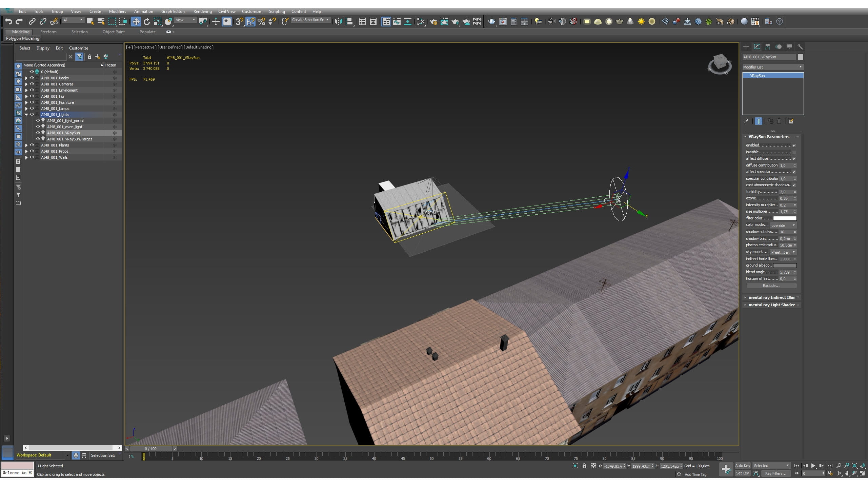The width and height of the screenshot is (868, 488).
Task: Switch to the Freeform ribbon tab
Action: pyautogui.click(x=48, y=32)
